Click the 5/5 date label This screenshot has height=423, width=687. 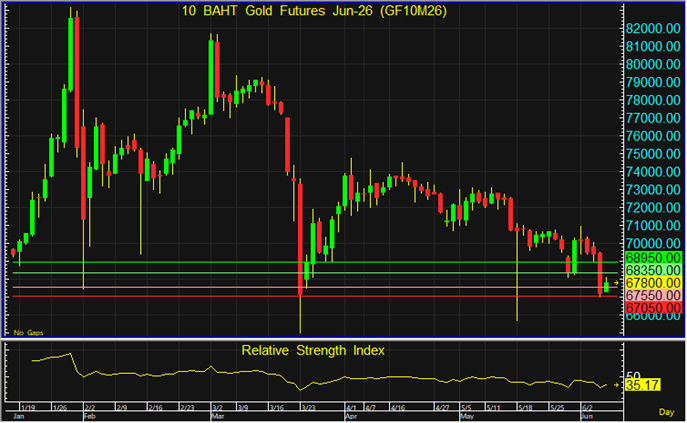point(466,408)
